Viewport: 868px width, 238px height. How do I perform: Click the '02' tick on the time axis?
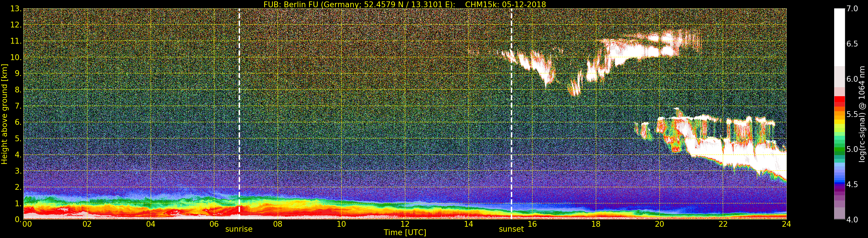(x=87, y=224)
